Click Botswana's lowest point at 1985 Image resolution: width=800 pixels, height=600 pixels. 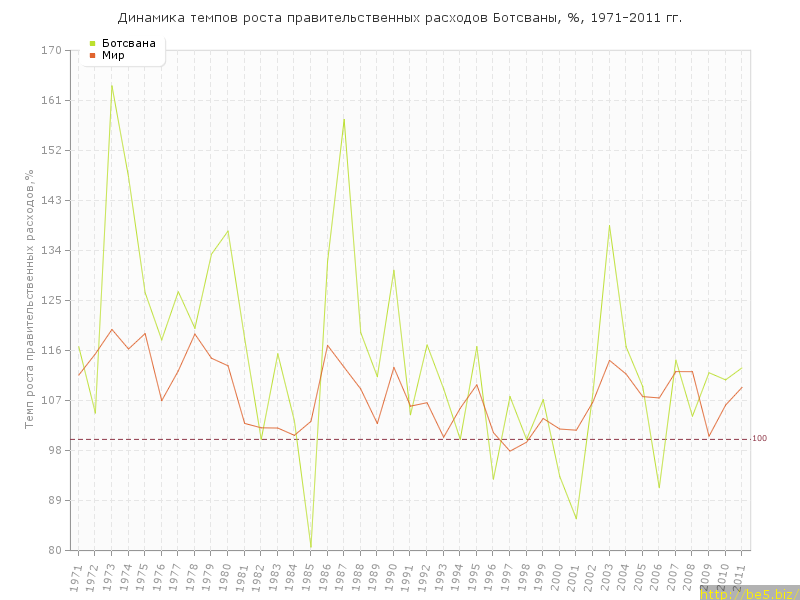tap(311, 548)
